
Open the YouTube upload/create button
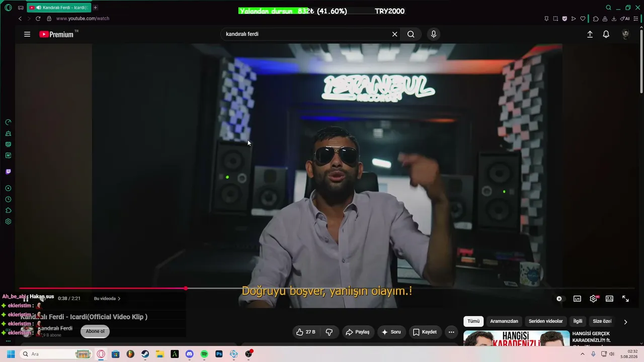pyautogui.click(x=590, y=34)
